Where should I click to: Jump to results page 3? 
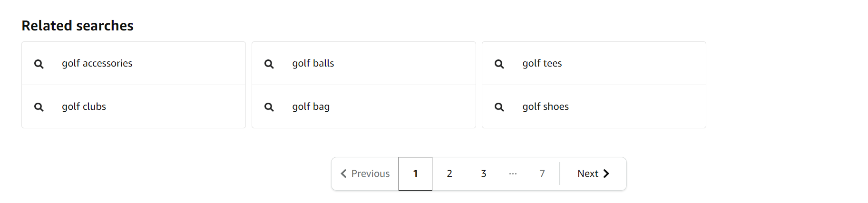(x=483, y=174)
